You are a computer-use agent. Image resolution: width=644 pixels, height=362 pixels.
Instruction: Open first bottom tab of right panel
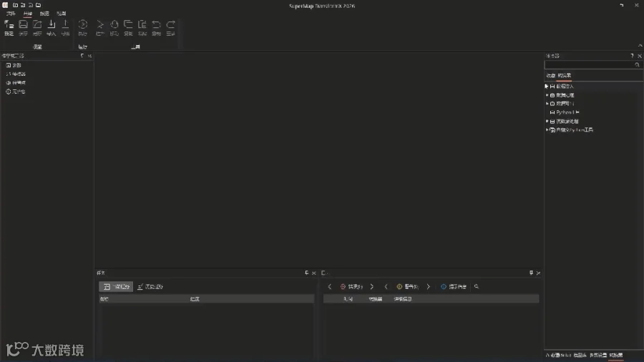(558, 355)
